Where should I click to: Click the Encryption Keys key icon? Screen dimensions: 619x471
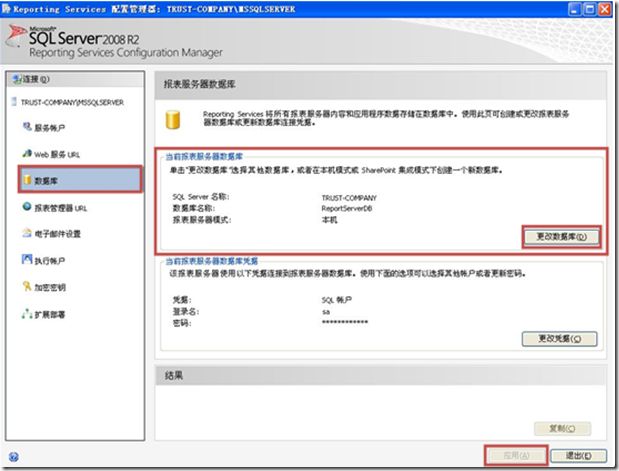[x=27, y=286]
